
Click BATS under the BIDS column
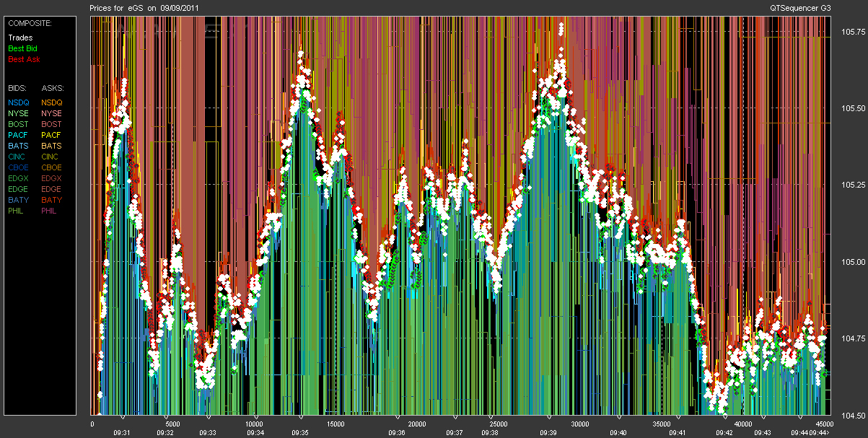click(x=18, y=146)
